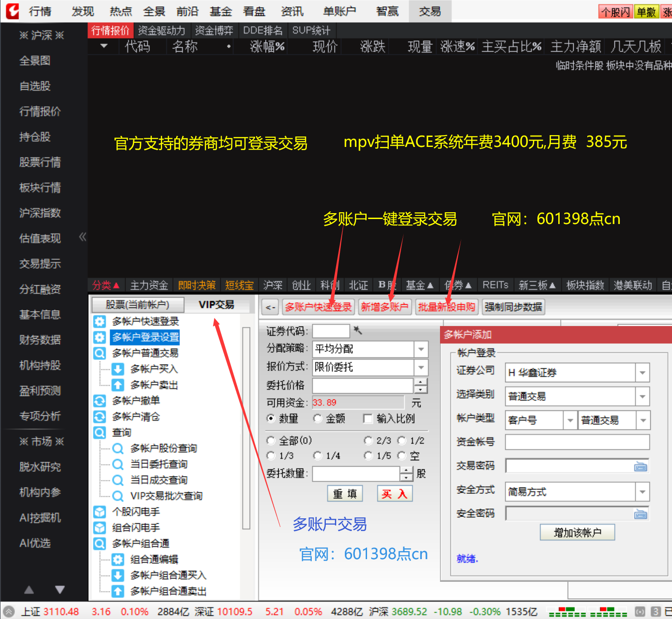
Task: Click the 查询 magnifier icon
Action: click(x=99, y=433)
